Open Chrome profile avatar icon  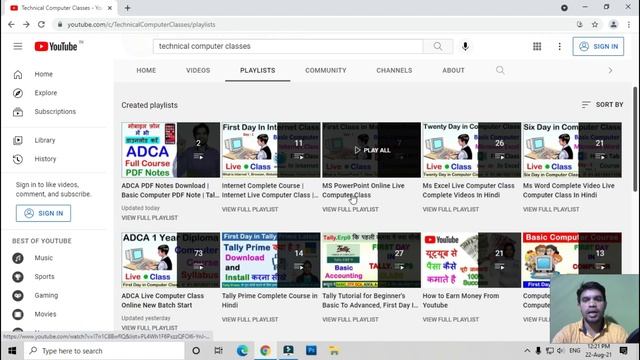click(x=613, y=24)
